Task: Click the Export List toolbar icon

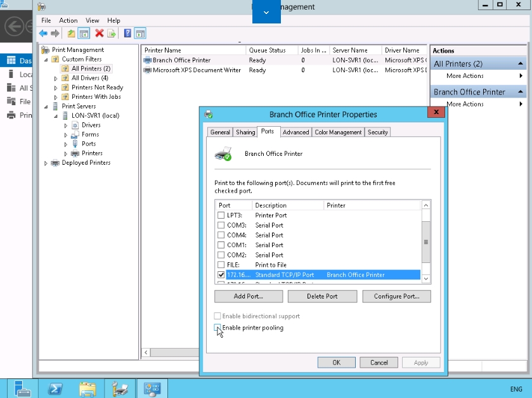Action: click(112, 34)
